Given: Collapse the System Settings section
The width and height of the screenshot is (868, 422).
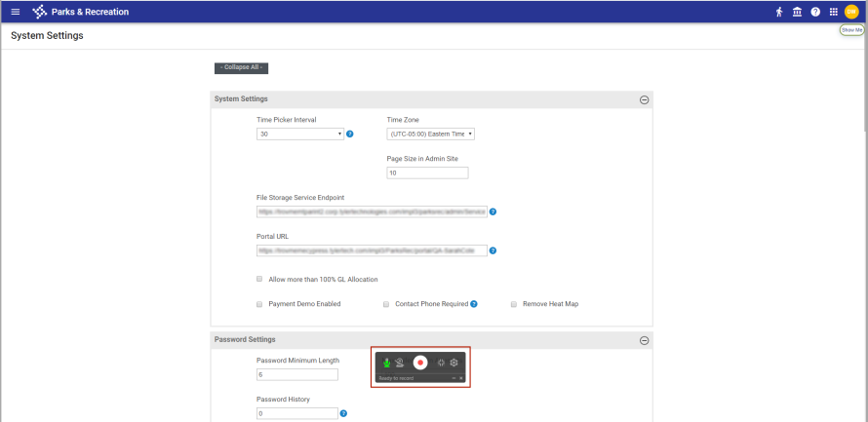Looking at the screenshot, I should [x=644, y=99].
